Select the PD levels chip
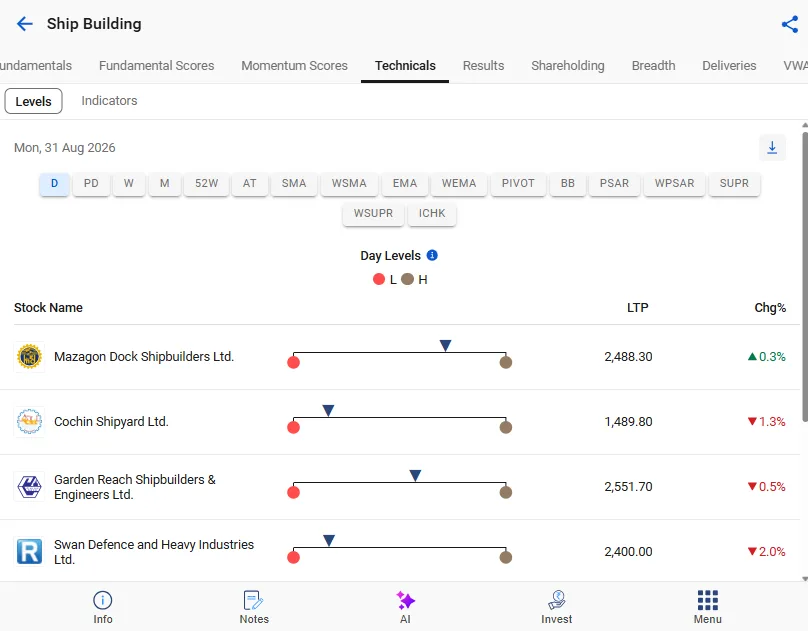The image size is (808, 631). 91,183
